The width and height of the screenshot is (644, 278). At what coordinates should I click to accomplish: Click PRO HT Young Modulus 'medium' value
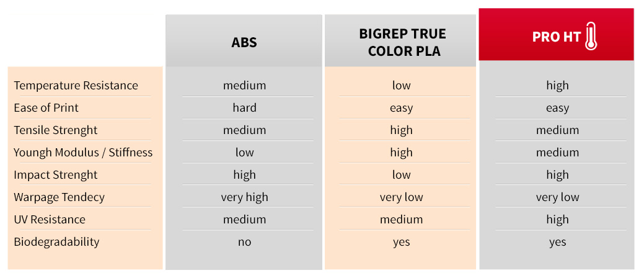[x=557, y=153]
